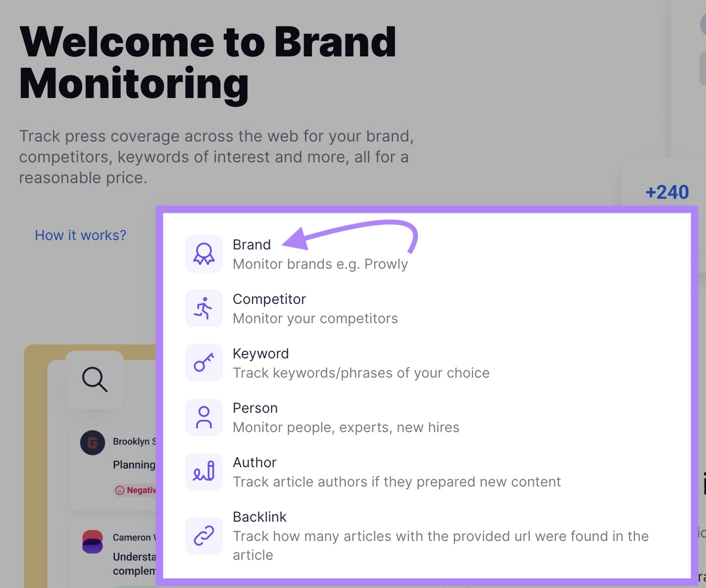
Task: Pick the Person monitoring option
Action: click(x=255, y=408)
